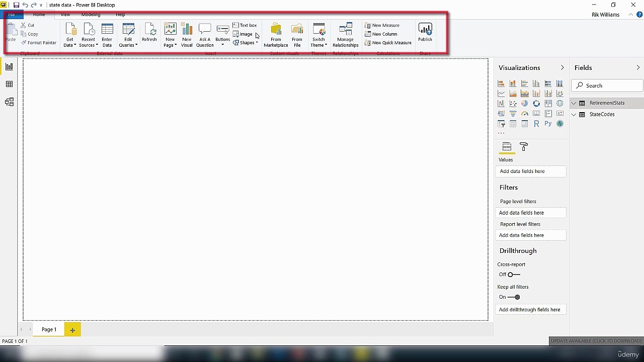Switch to the Home ribbon tab
Image resolution: width=644 pixels, height=362 pixels.
[x=39, y=15]
